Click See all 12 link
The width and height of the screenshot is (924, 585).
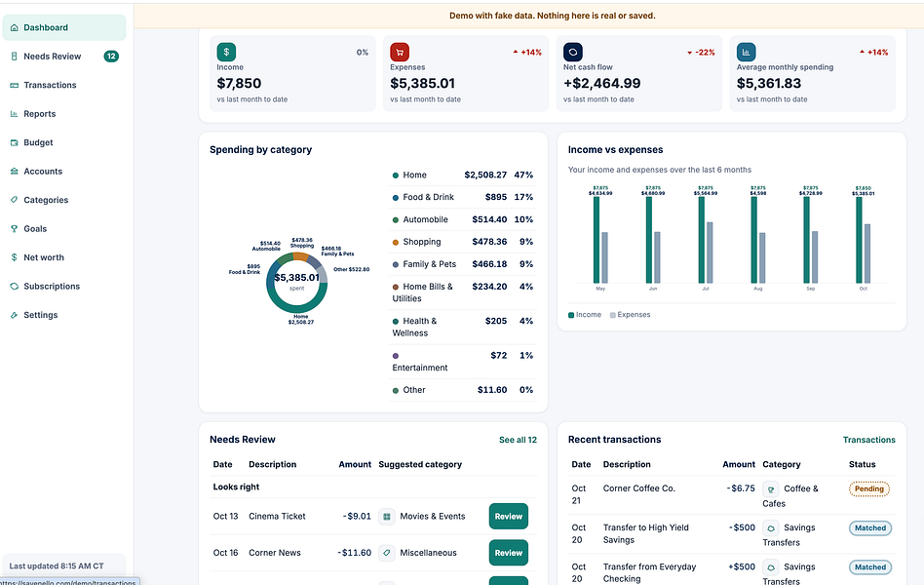point(518,440)
